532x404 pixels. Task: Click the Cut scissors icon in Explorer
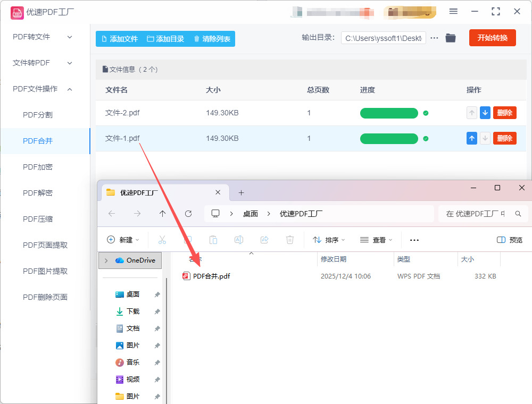pyautogui.click(x=162, y=240)
